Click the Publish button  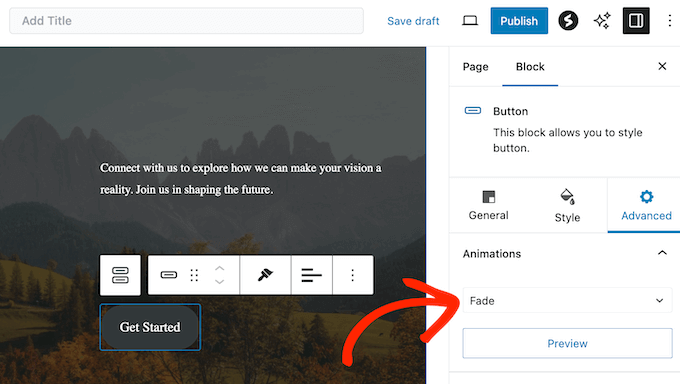519,21
